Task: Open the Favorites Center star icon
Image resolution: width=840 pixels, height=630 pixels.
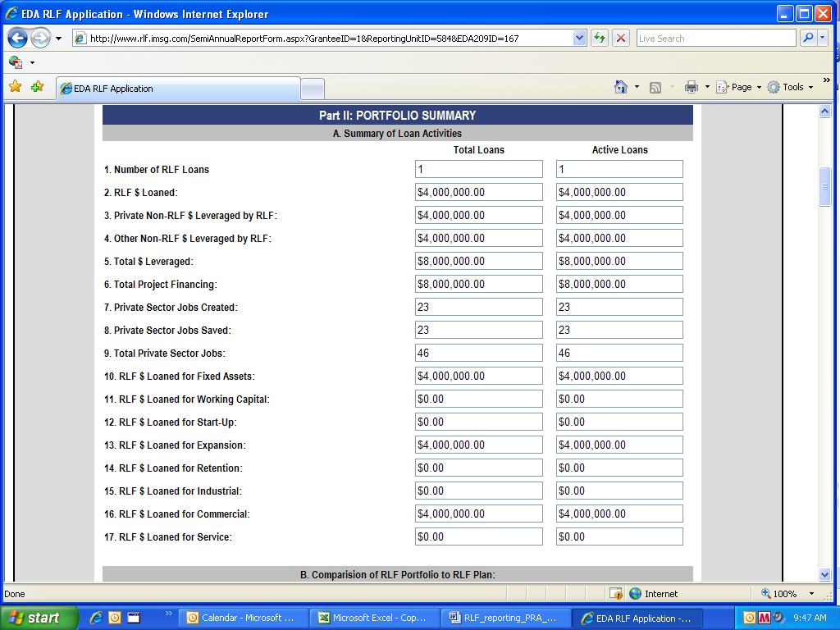Action: [16, 86]
